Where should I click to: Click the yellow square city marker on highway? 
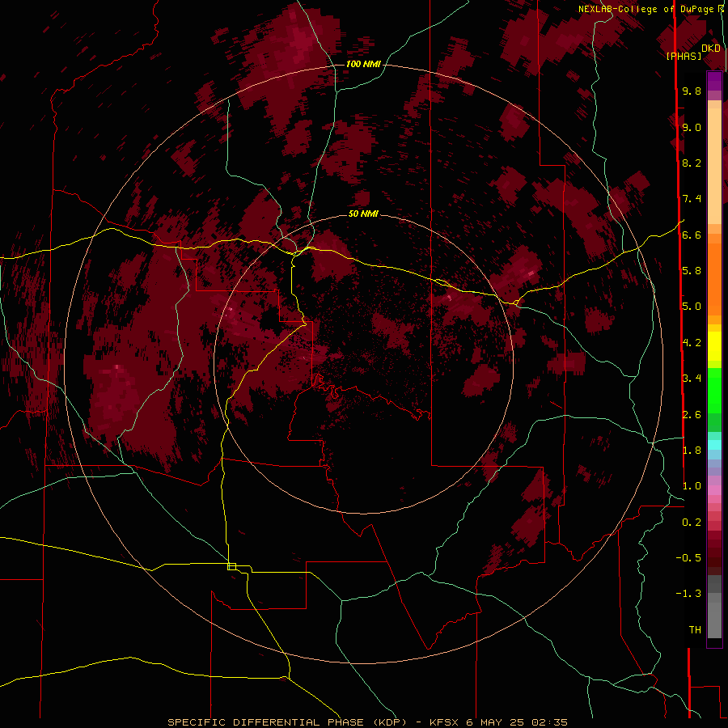231,566
